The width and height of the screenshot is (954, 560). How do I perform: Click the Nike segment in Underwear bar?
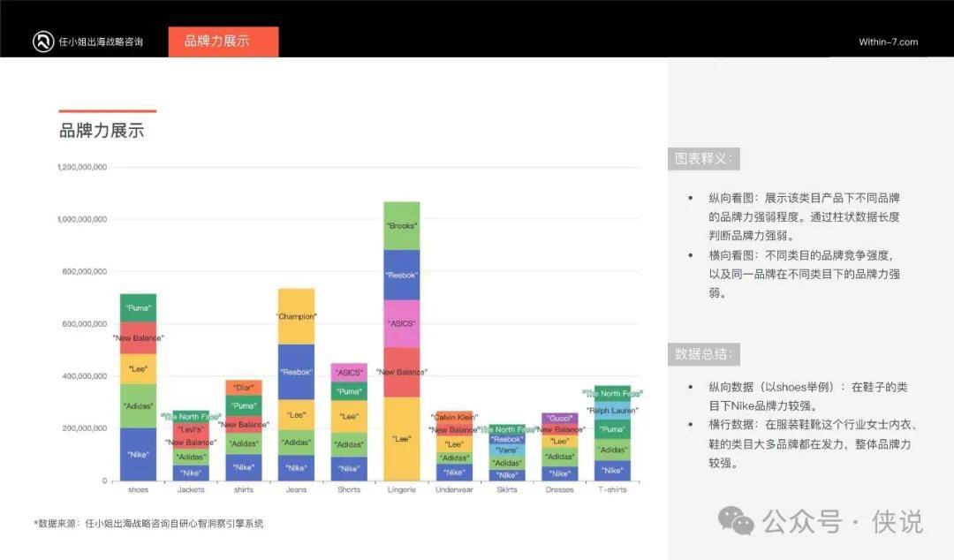point(455,473)
